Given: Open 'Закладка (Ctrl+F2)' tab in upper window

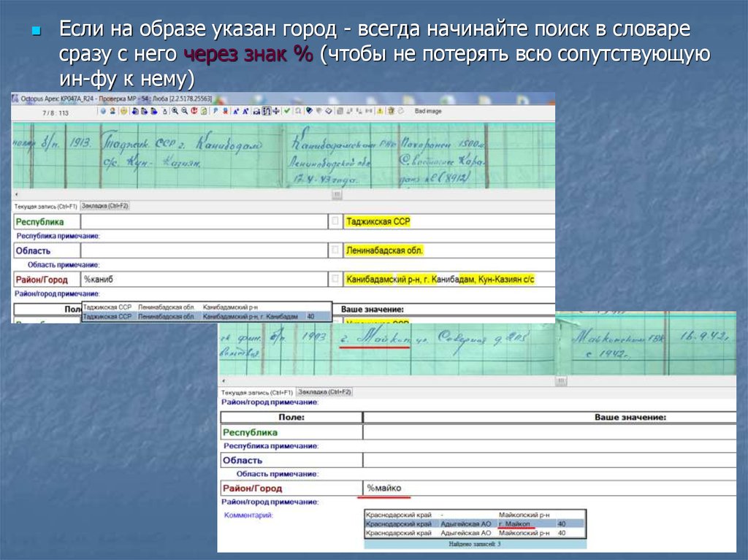Looking at the screenshot, I should coord(104,206).
